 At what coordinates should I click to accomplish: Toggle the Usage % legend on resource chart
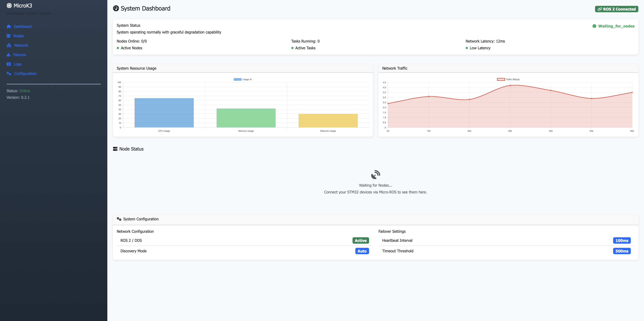tap(243, 79)
